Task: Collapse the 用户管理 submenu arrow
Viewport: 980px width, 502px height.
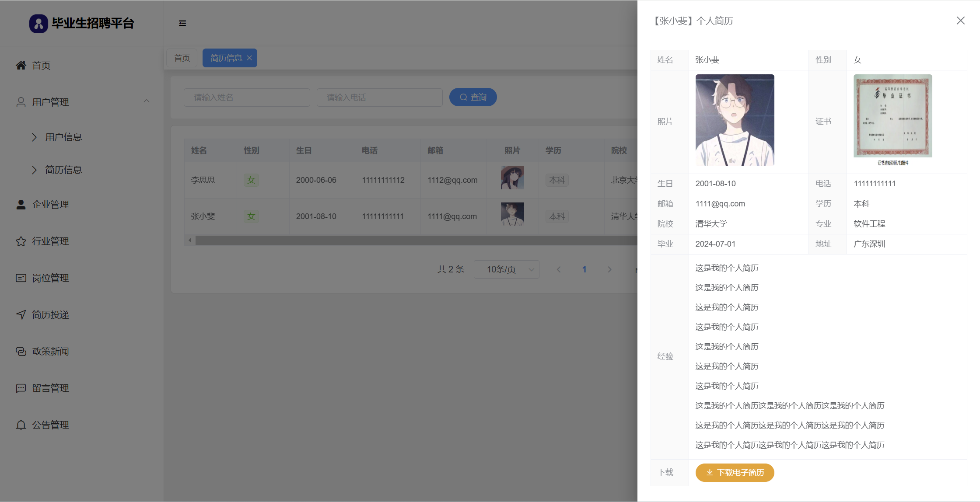Action: (x=147, y=101)
